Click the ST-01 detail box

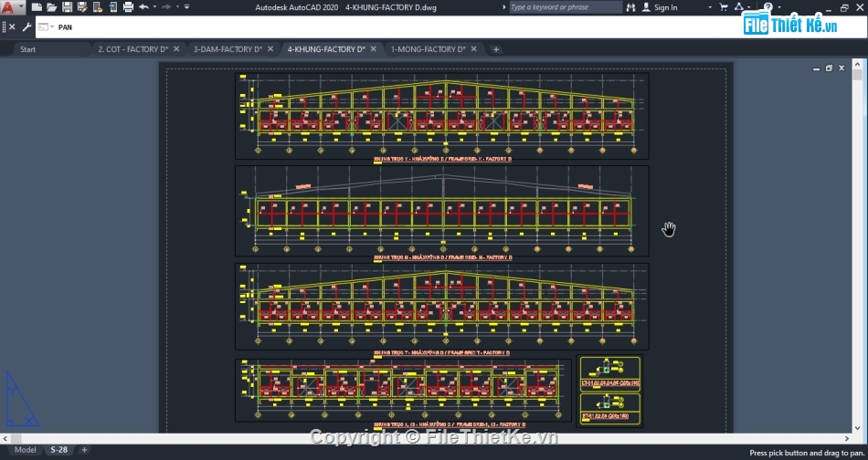click(610, 409)
